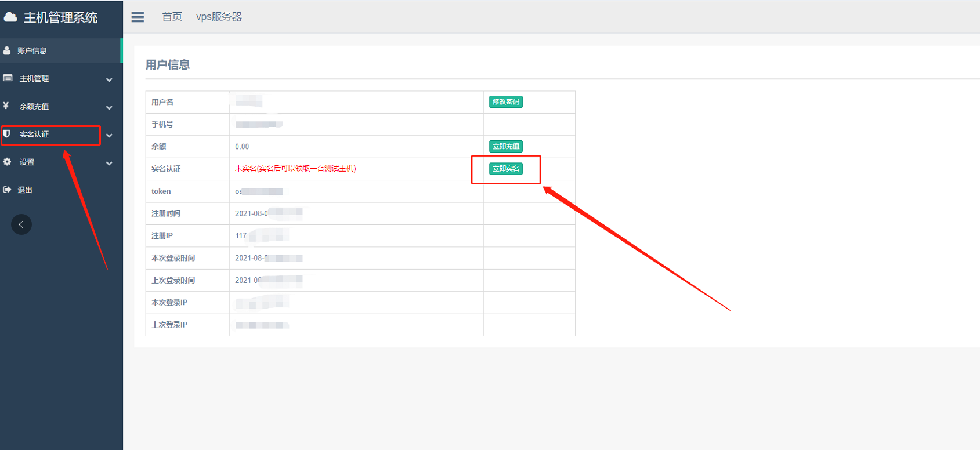Collapse sidebar with round arrow button

(21, 224)
